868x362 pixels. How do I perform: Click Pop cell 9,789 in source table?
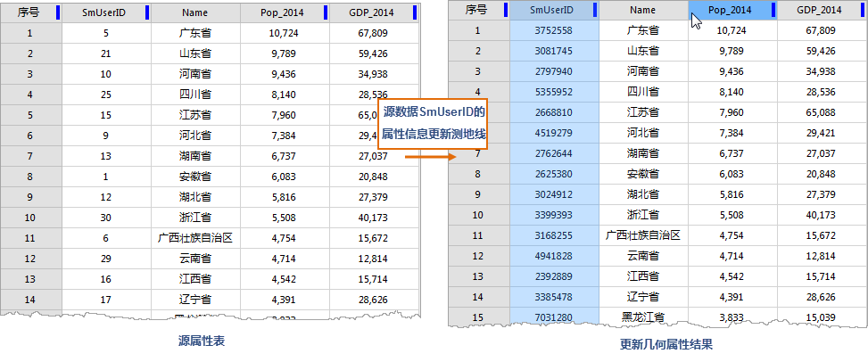284,53
